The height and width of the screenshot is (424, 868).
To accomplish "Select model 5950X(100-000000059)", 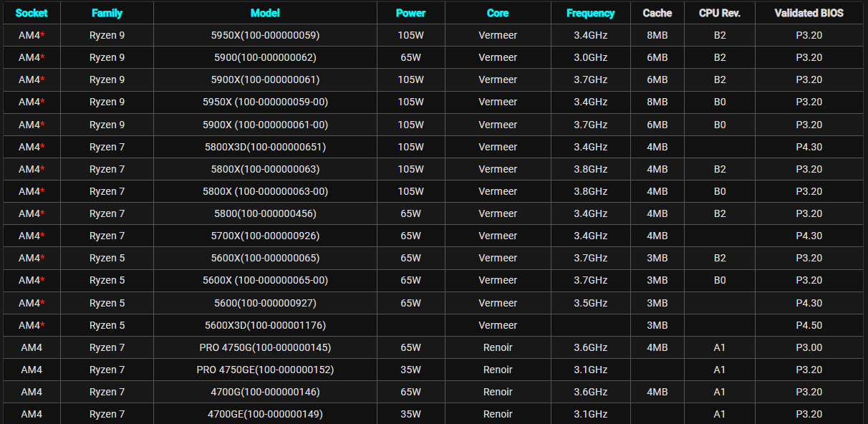I will click(265, 35).
